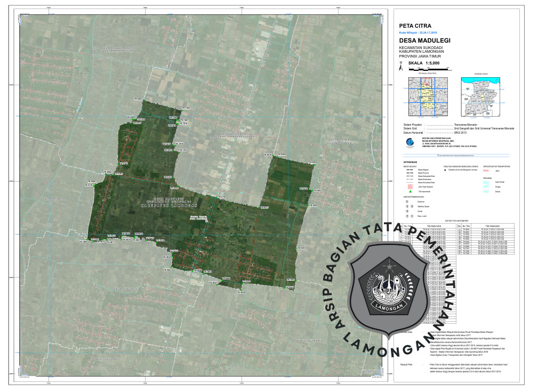Click the Camat office legend symbol
538x392 pixels.
coord(407,211)
